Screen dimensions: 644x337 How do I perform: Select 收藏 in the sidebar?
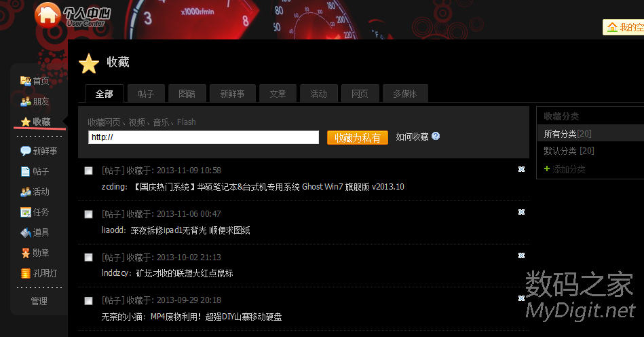36,122
